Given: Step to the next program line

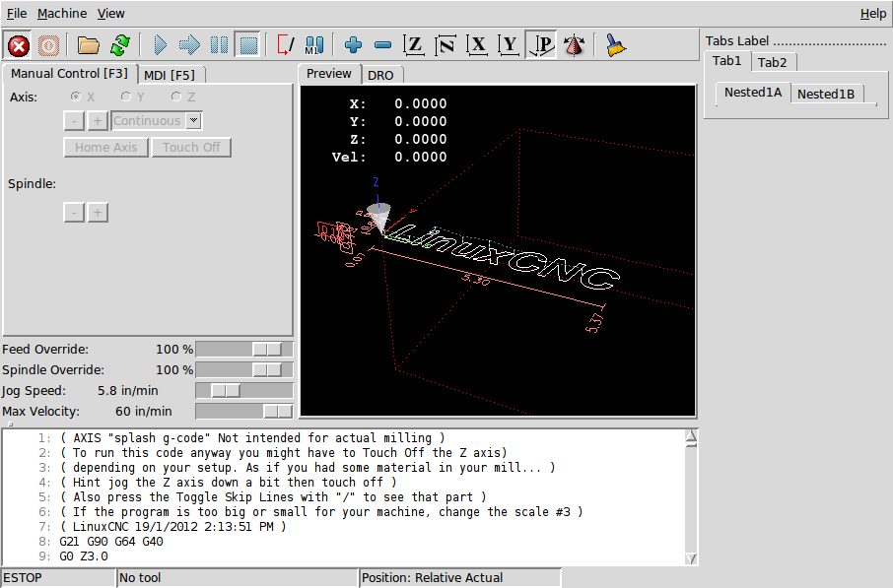Looking at the screenshot, I should point(189,45).
